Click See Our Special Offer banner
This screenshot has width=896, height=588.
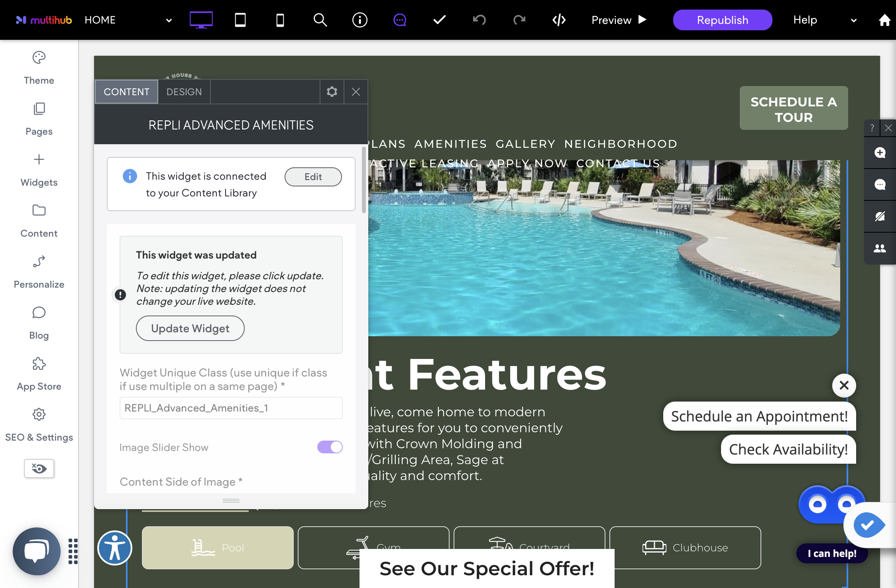pyautogui.click(x=487, y=568)
